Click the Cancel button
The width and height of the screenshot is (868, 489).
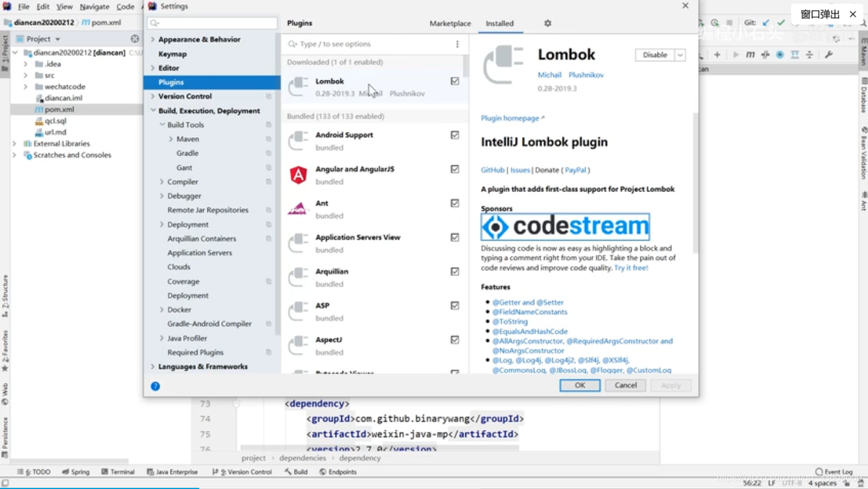coord(626,385)
